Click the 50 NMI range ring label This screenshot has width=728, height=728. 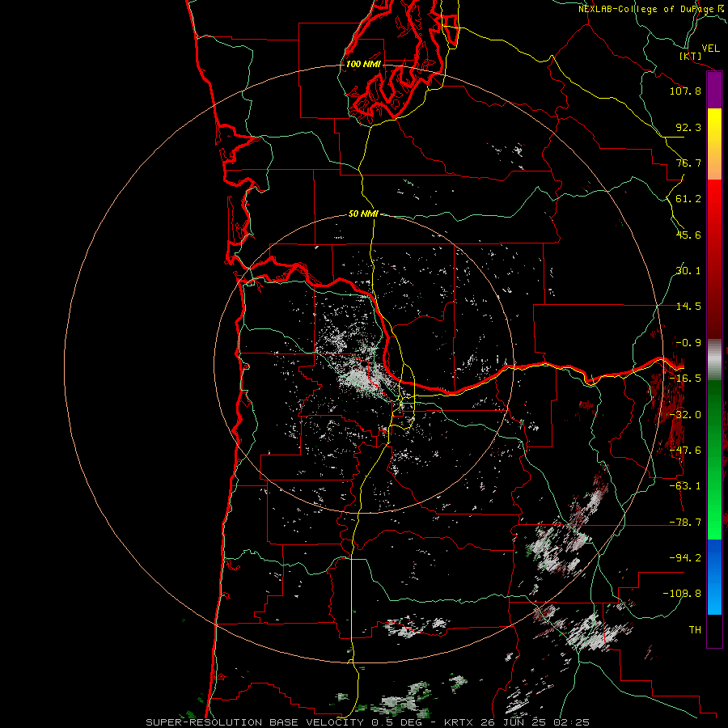[363, 214]
